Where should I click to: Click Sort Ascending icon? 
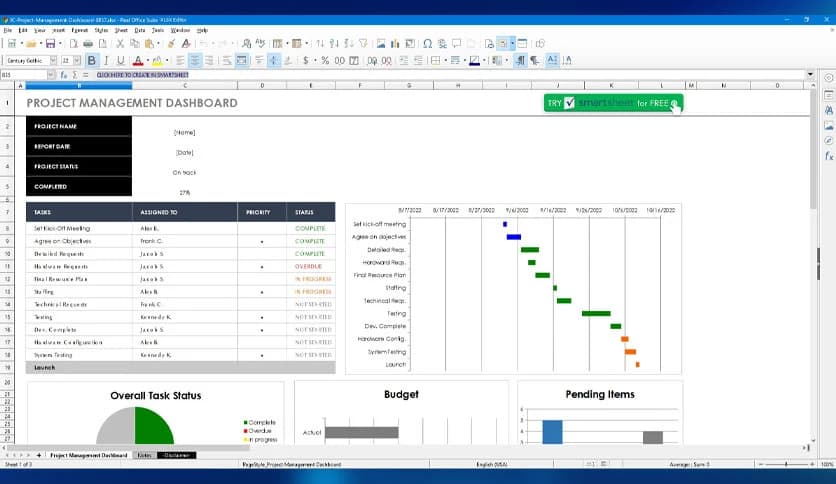[x=334, y=44]
